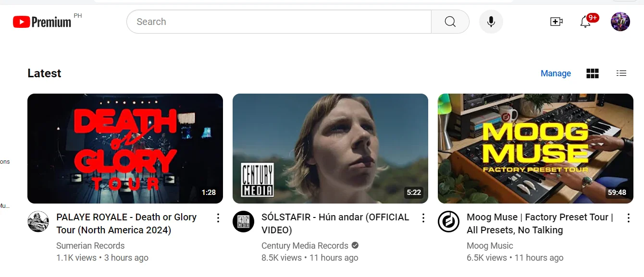644x277 pixels.
Task: Open the account avatar menu
Action: tap(620, 22)
